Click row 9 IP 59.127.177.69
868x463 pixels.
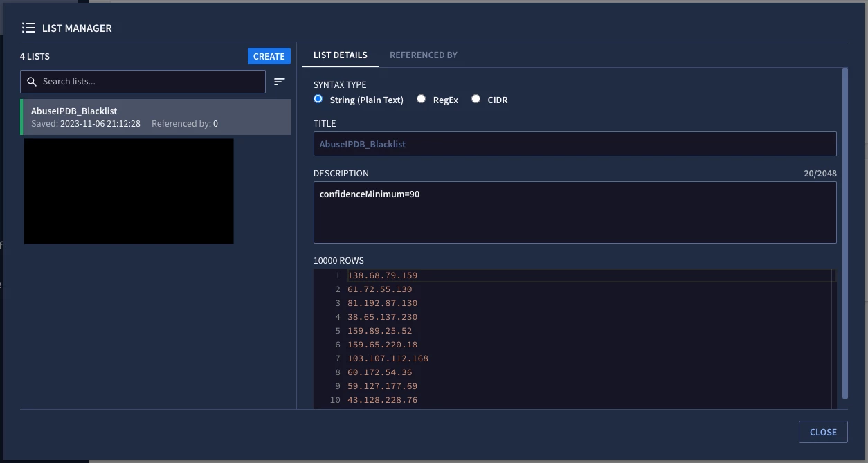(x=383, y=386)
